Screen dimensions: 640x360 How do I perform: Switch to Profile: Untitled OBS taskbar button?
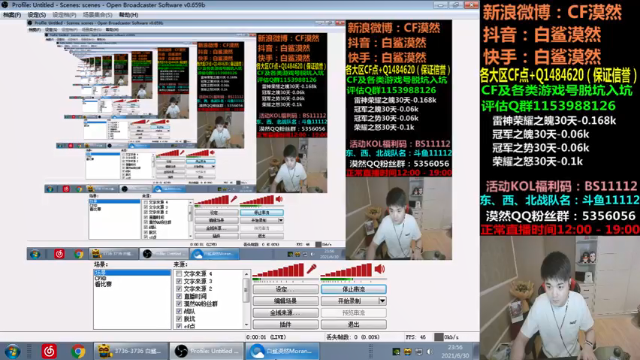[x=207, y=351]
